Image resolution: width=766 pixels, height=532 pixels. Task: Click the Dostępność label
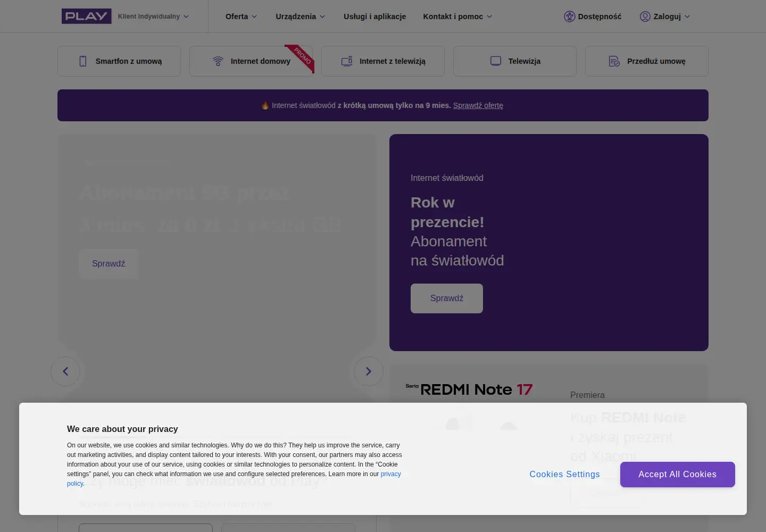[x=600, y=16]
